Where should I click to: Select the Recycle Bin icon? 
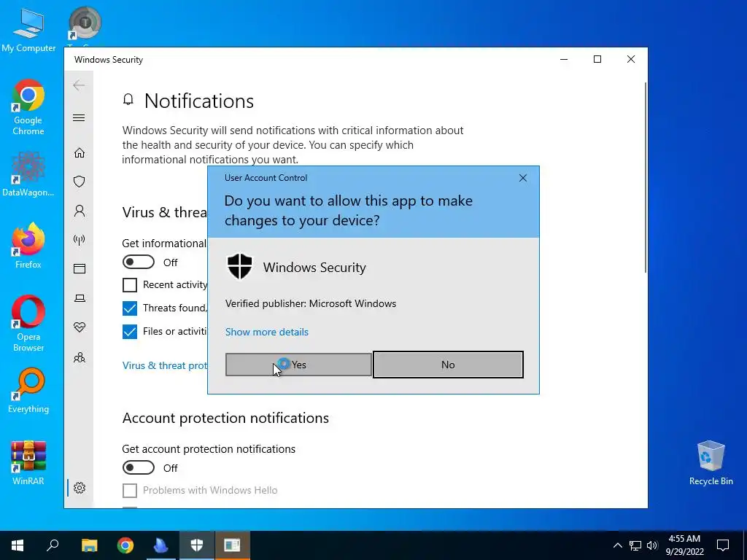[x=711, y=463]
